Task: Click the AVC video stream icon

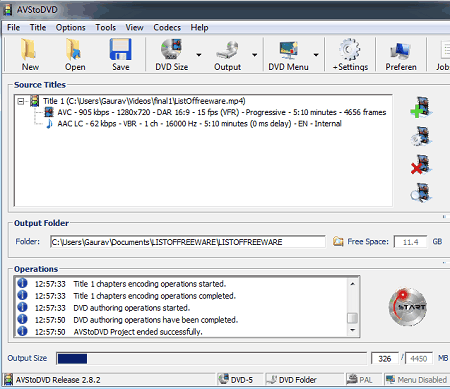Action: click(x=49, y=112)
